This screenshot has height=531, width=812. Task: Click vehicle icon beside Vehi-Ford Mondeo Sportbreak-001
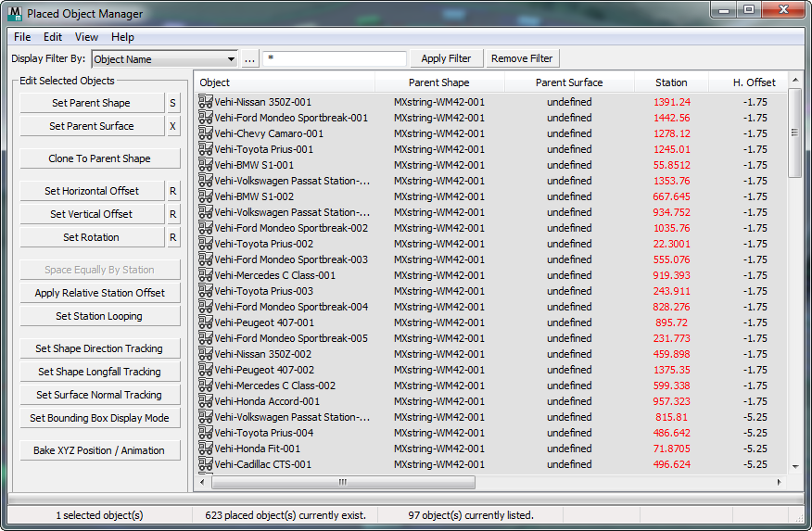click(206, 118)
